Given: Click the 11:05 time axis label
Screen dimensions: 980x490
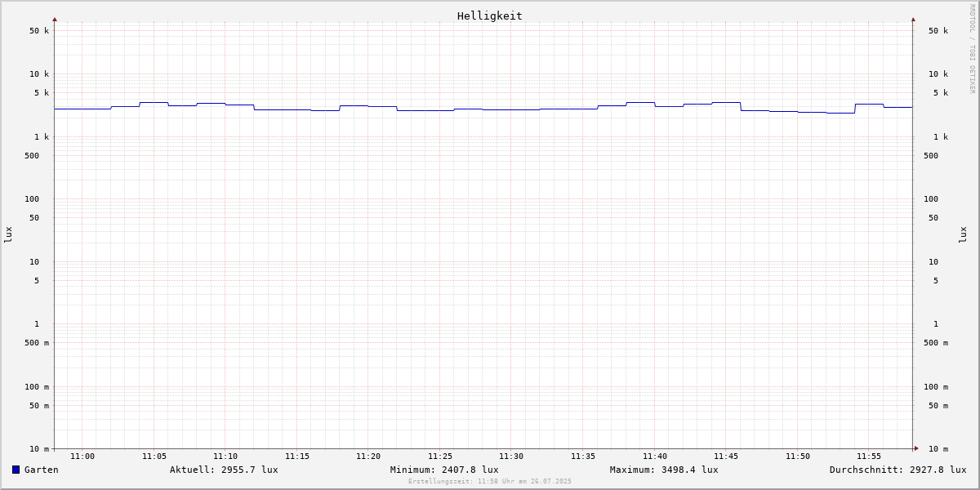Looking at the screenshot, I should tap(154, 457).
